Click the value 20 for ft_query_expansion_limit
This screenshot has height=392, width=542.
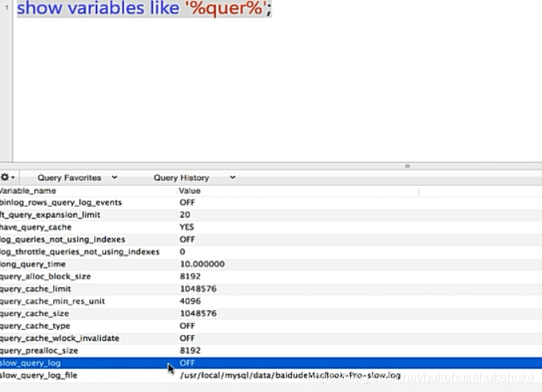click(185, 215)
